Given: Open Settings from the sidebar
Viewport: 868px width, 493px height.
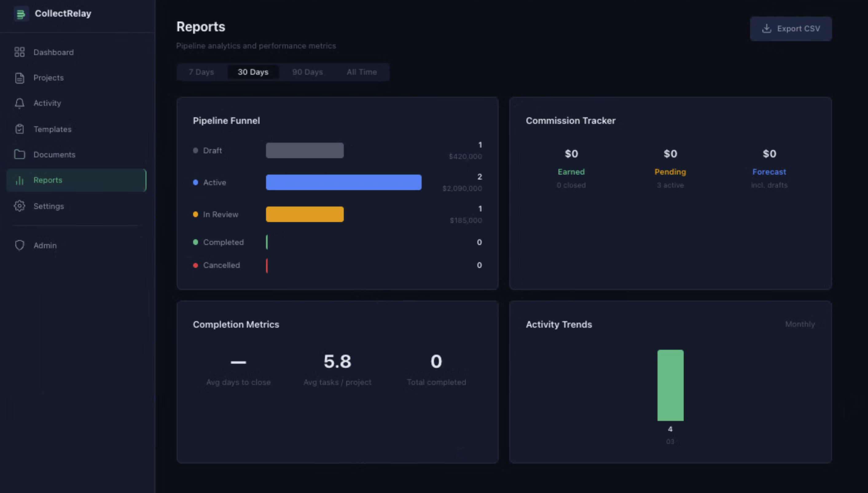Looking at the screenshot, I should (x=49, y=206).
